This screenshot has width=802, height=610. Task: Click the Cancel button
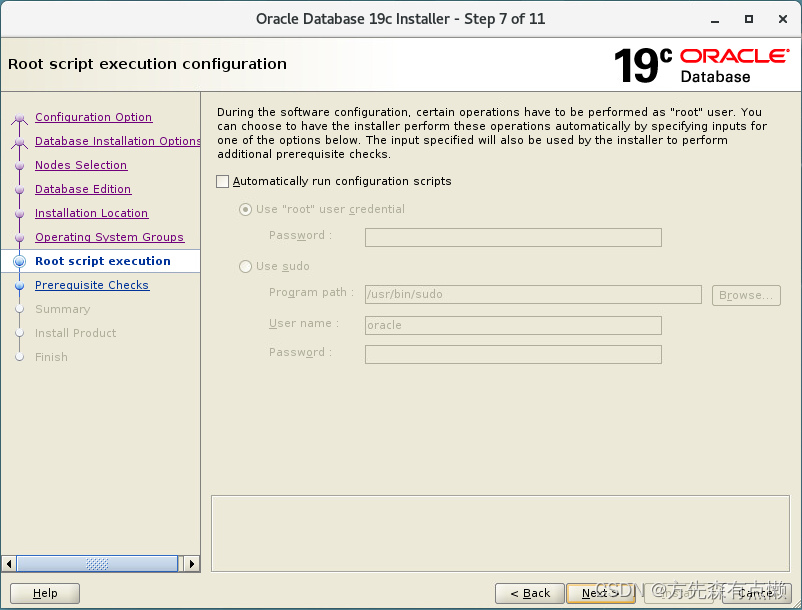757,593
